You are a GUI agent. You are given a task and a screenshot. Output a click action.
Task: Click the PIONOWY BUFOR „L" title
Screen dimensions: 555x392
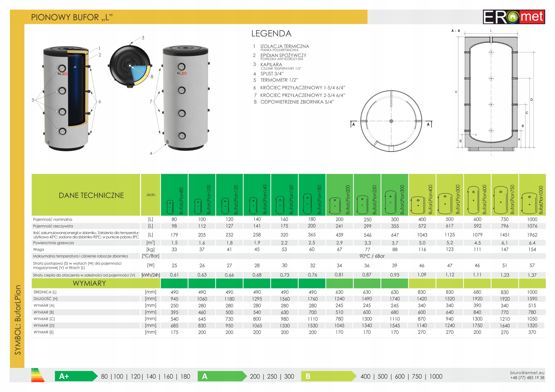point(72,17)
